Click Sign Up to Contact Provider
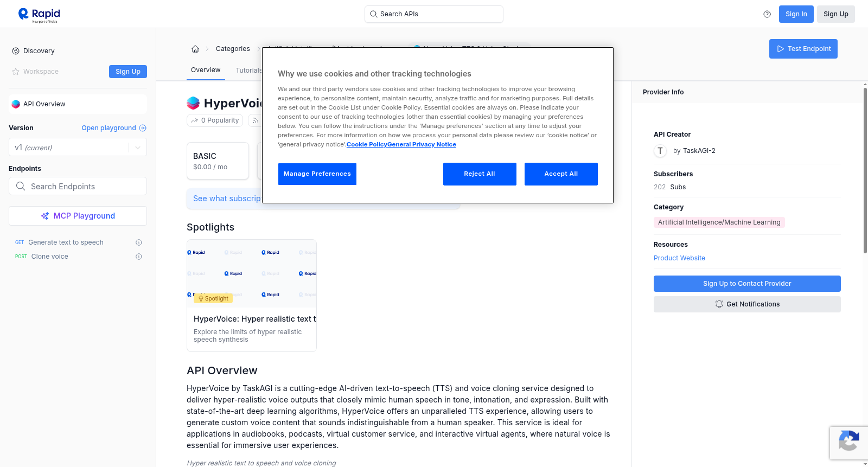This screenshot has width=868, height=467. click(x=747, y=284)
